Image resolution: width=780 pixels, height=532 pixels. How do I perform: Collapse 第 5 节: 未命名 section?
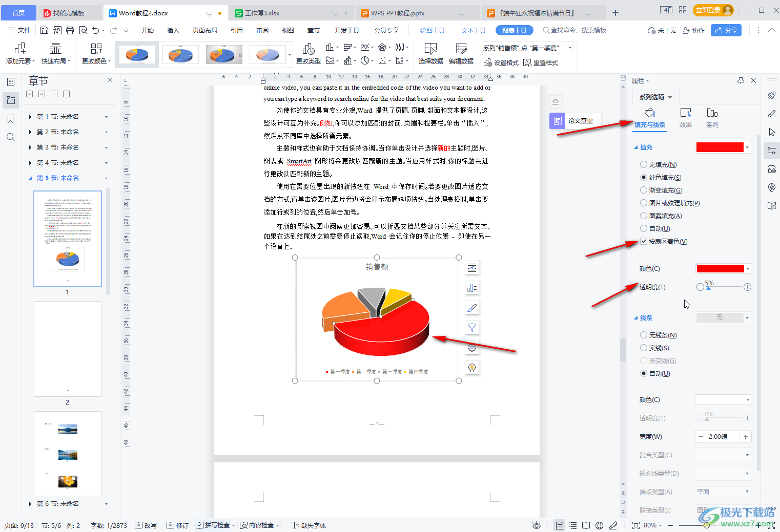(30, 178)
